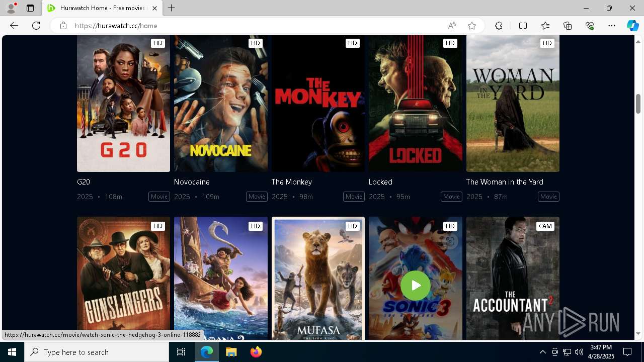This screenshot has width=644, height=362.
Task: Open Microsoft Edge on taskbar
Action: [x=207, y=352]
